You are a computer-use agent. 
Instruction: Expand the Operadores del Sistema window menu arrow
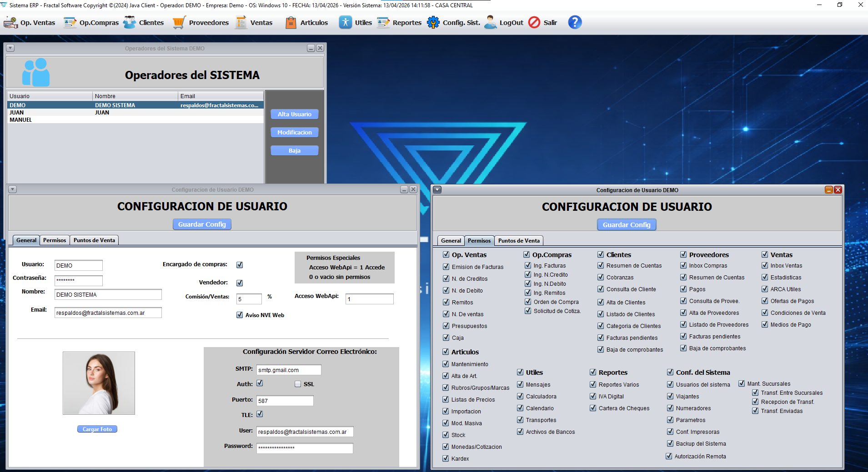click(x=10, y=48)
